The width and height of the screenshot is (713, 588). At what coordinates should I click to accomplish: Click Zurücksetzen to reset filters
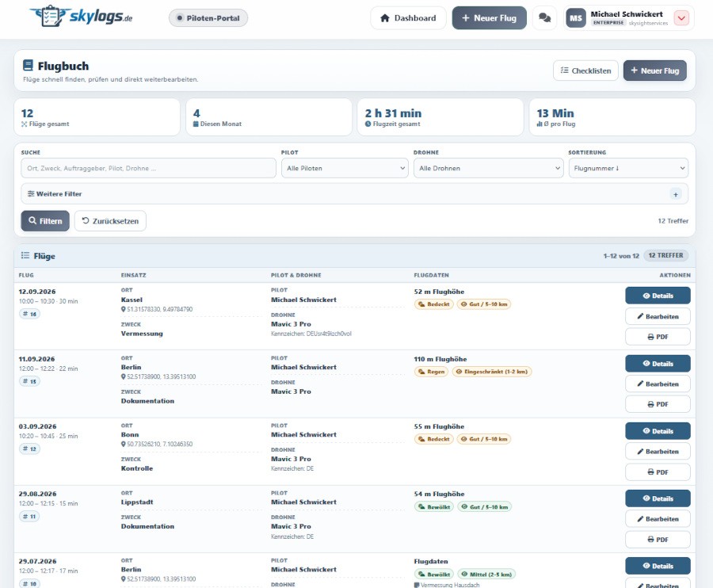(x=110, y=220)
